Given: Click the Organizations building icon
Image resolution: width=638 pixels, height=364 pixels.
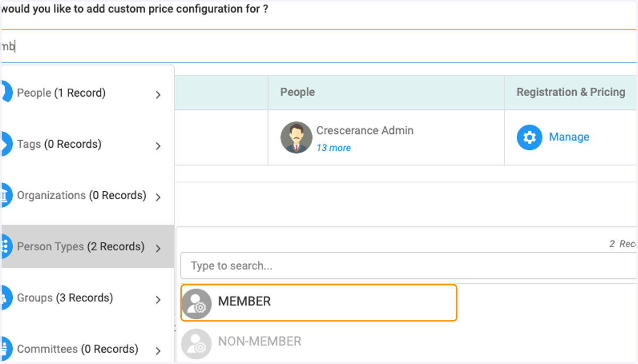Looking at the screenshot, I should click(x=6, y=195).
